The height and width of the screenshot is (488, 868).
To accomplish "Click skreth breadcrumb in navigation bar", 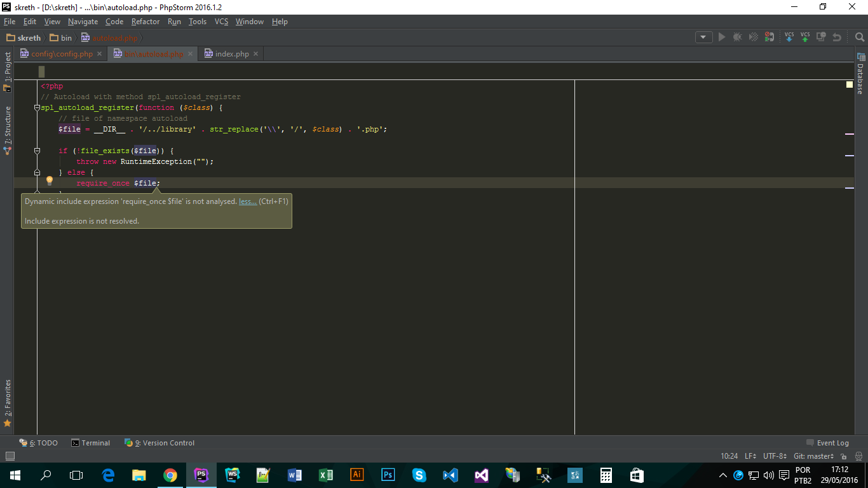I will click(x=24, y=38).
